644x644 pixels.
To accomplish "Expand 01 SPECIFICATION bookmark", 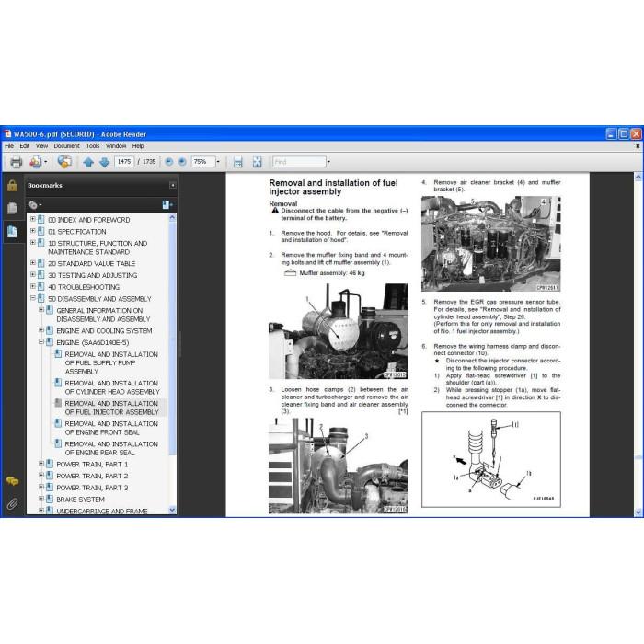I will click(33, 231).
